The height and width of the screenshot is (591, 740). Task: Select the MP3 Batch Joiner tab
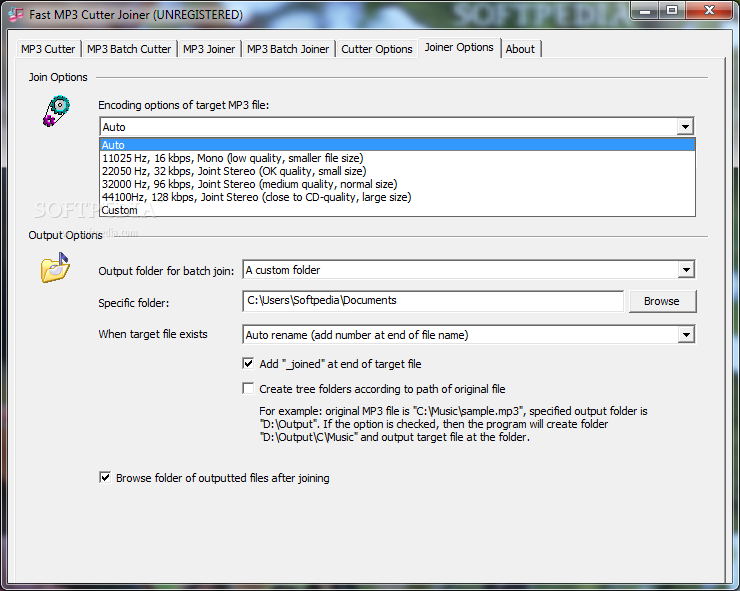288,49
